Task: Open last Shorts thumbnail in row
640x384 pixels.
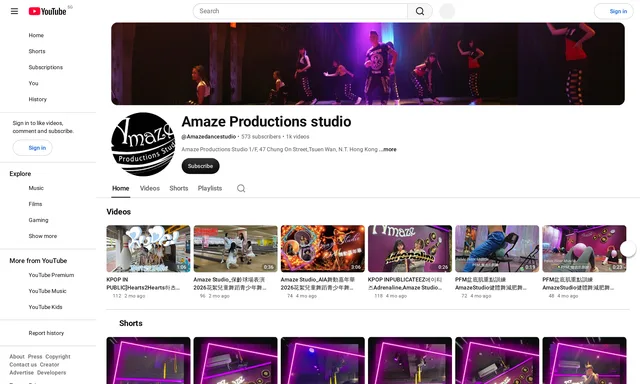Action: pyautogui.click(x=584, y=360)
